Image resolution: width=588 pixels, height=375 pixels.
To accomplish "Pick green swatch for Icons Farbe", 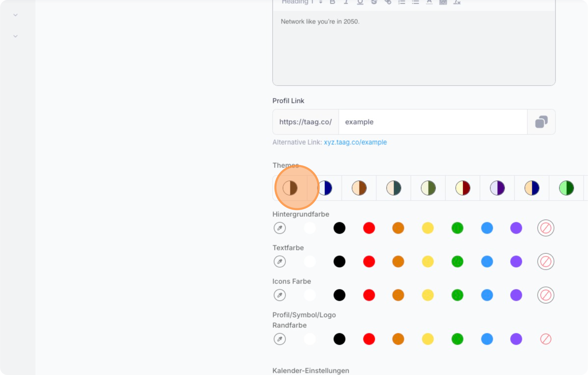I will click(457, 295).
